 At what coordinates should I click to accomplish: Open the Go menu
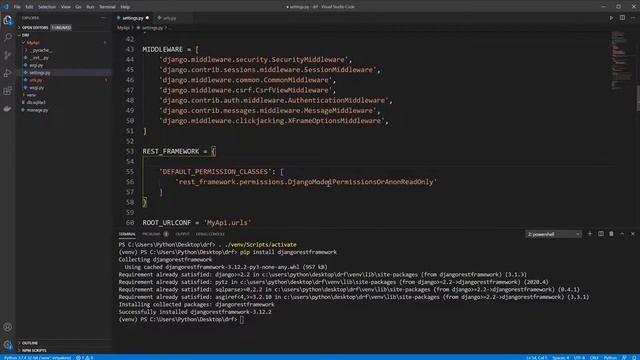[78, 7]
